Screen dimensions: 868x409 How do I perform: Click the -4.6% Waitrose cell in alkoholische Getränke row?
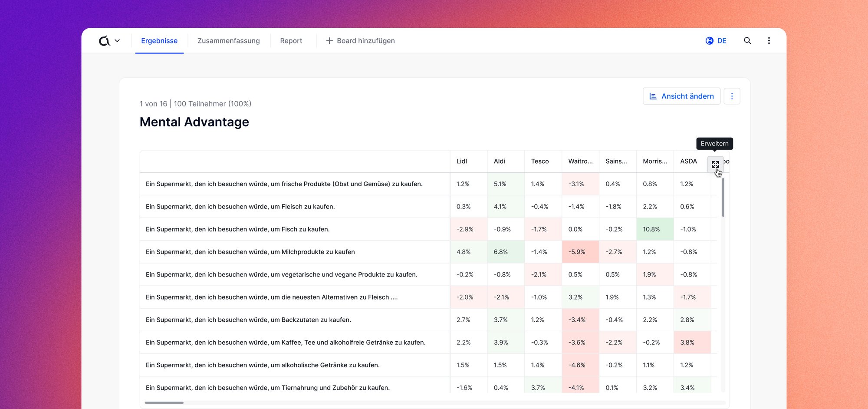[x=581, y=365]
